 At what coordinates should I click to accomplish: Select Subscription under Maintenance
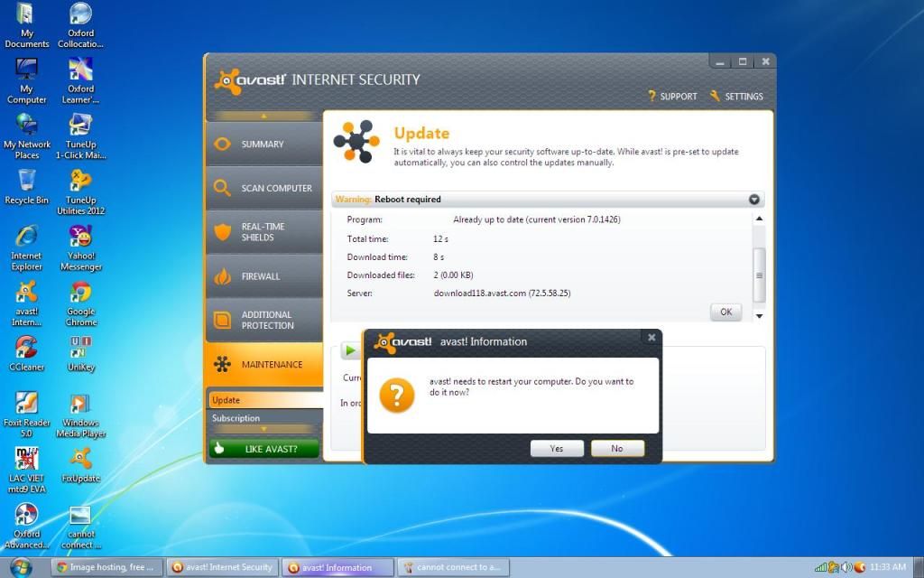click(265, 418)
